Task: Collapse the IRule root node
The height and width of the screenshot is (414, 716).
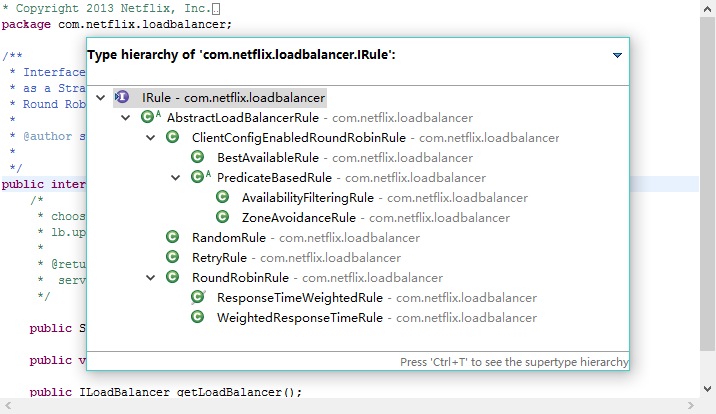Action: pos(100,98)
